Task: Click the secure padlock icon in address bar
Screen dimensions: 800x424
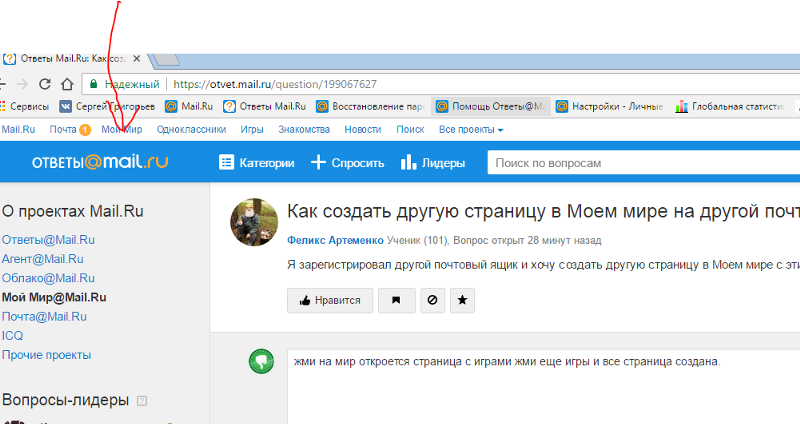Action: tap(93, 84)
